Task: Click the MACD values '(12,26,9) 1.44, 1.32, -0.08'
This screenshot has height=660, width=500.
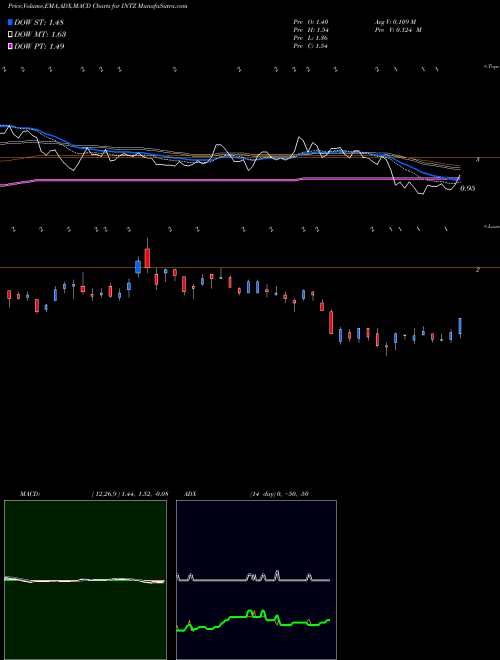Action: coord(130,494)
